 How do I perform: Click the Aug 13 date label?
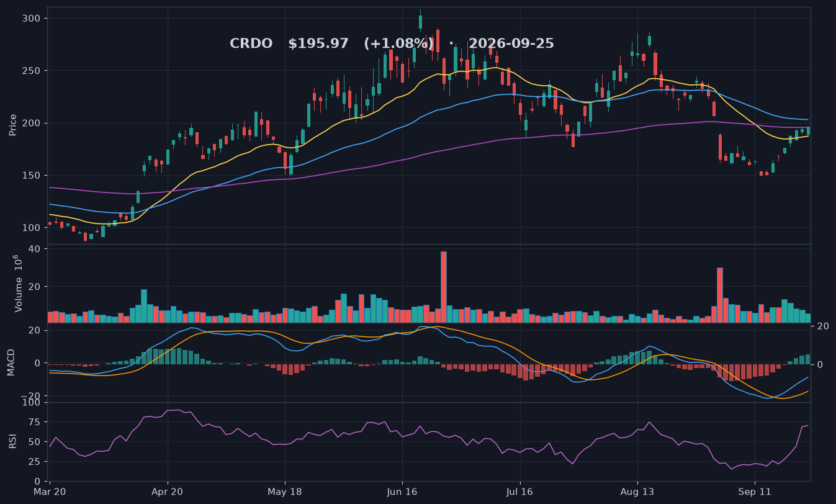(637, 491)
